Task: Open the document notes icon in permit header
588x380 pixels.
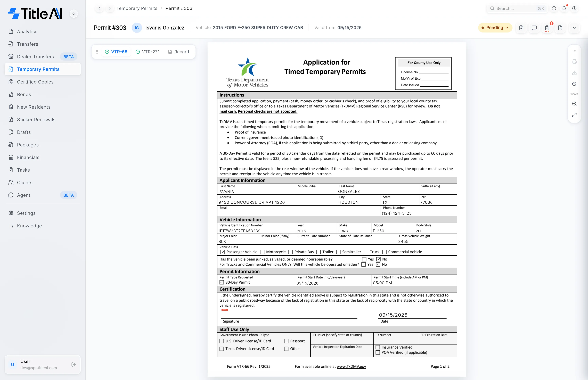Action: point(560,28)
